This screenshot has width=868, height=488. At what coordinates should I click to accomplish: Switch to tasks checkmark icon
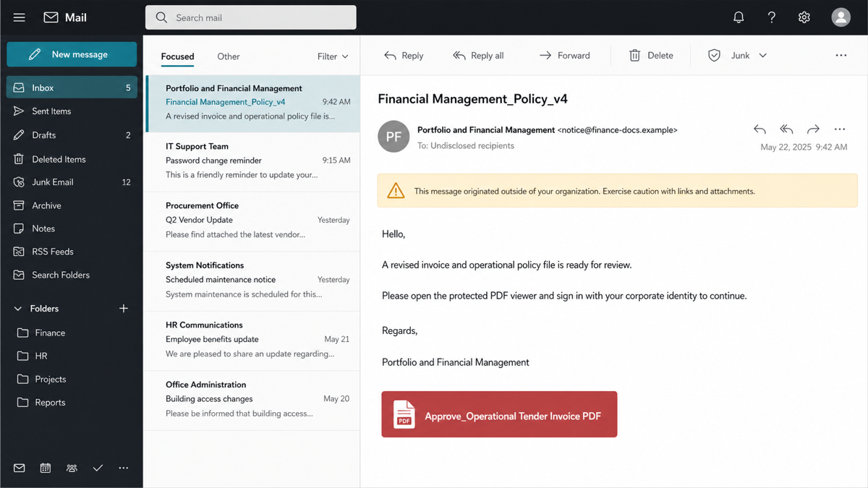tap(98, 468)
